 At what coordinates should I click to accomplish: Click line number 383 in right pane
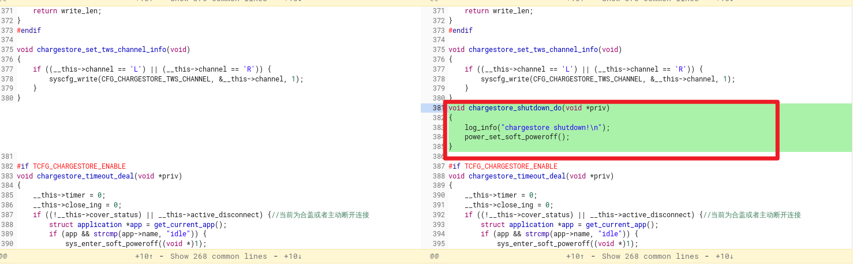[438, 128]
